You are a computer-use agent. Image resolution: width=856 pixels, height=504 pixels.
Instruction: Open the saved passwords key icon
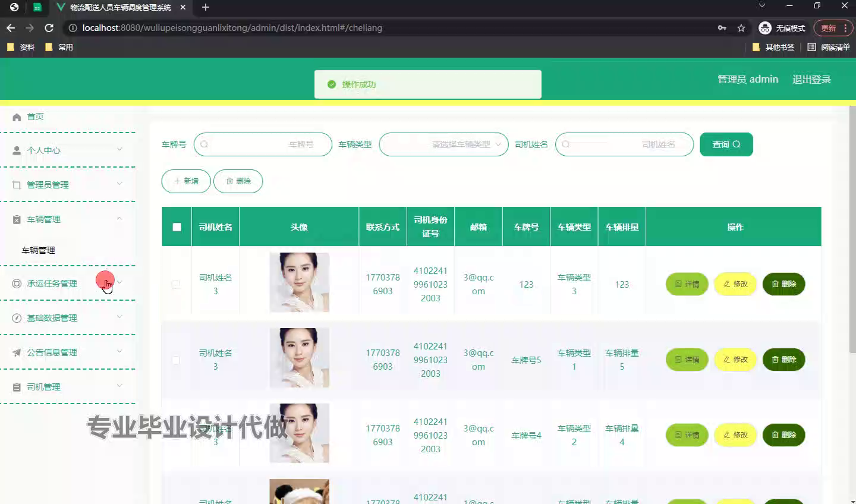pyautogui.click(x=722, y=28)
